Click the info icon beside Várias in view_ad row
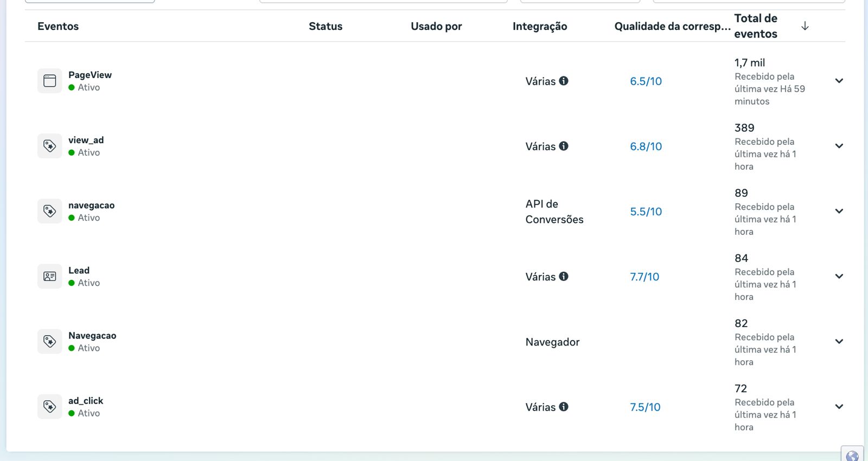Screen dimensions: 868x461 coord(564,146)
